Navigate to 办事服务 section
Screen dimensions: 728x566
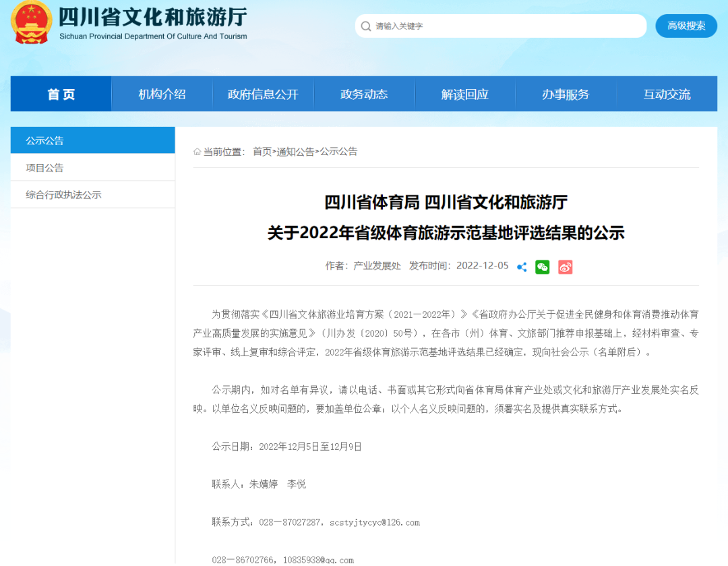(x=566, y=94)
